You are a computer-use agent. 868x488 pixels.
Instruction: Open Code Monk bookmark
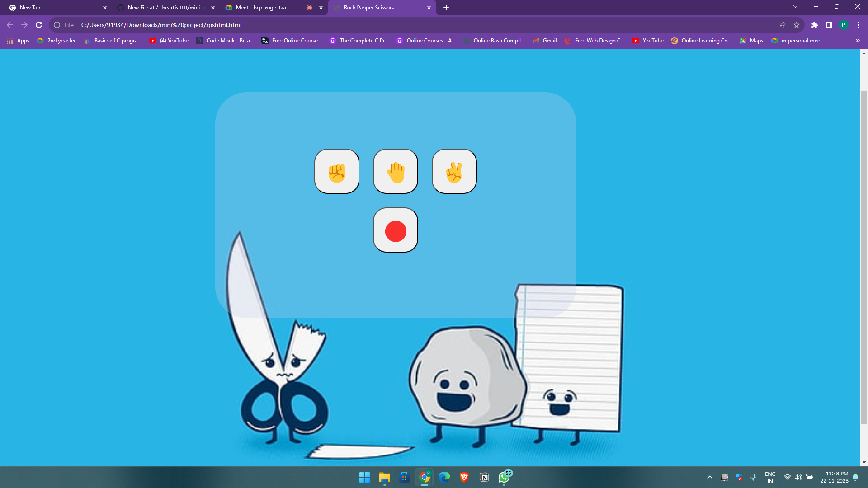[225, 41]
